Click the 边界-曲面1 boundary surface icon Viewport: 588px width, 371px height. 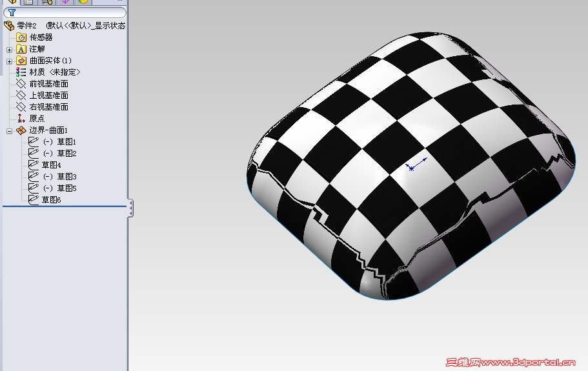click(21, 130)
